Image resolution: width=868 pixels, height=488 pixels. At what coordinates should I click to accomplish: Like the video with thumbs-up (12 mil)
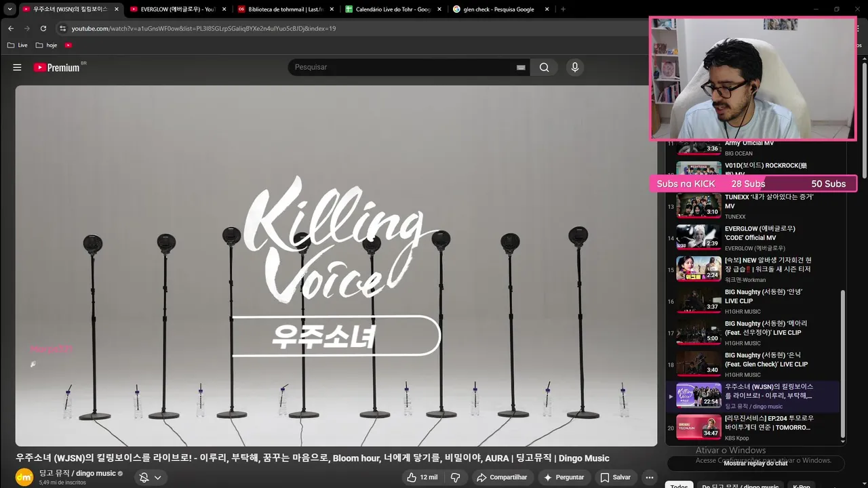pos(422,477)
